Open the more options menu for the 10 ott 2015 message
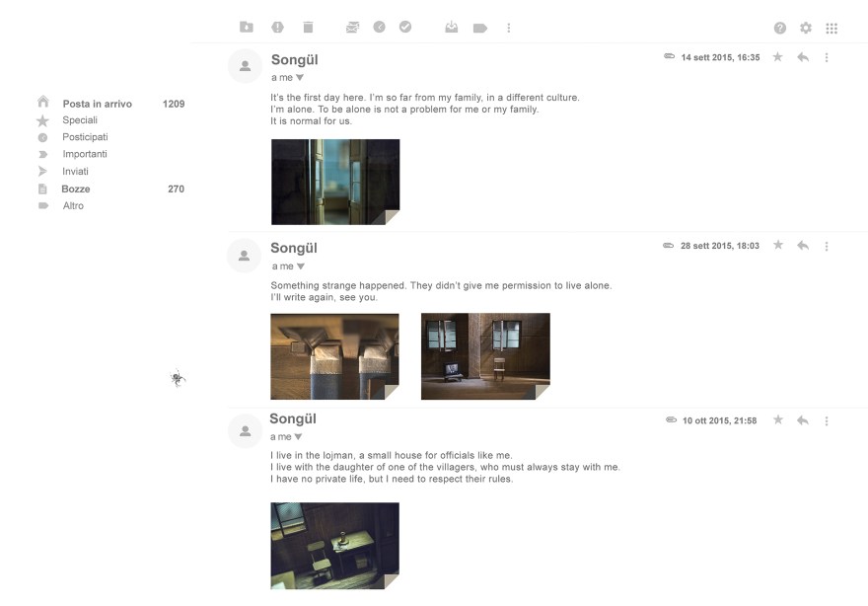 click(x=827, y=420)
